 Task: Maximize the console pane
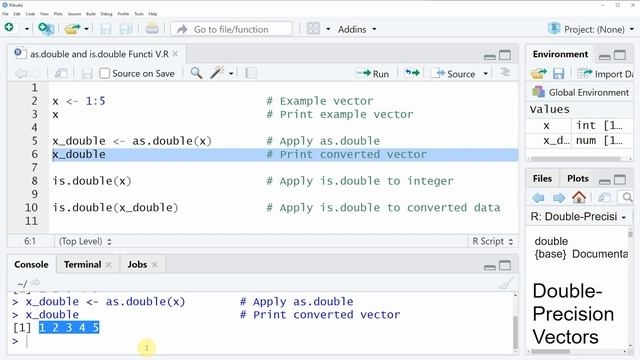point(505,266)
